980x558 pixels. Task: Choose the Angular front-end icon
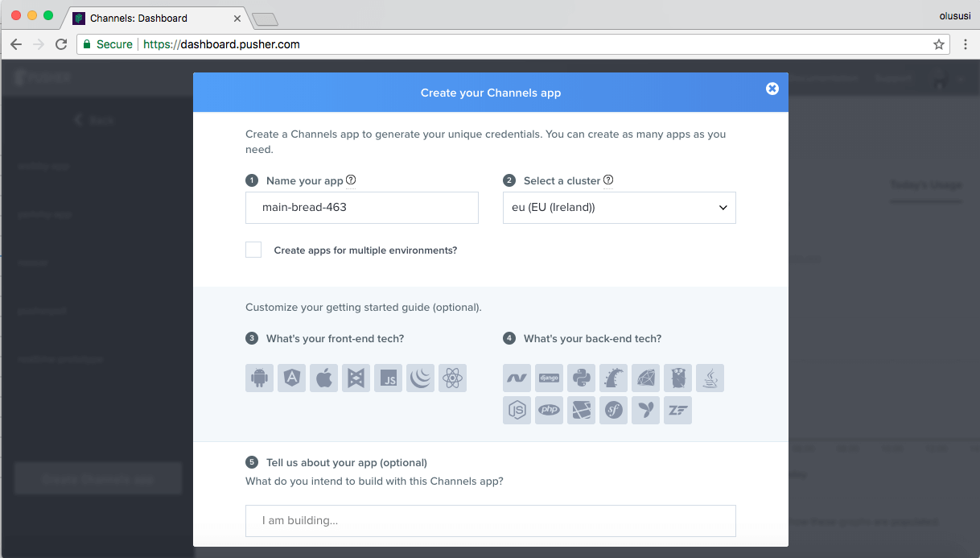click(291, 378)
